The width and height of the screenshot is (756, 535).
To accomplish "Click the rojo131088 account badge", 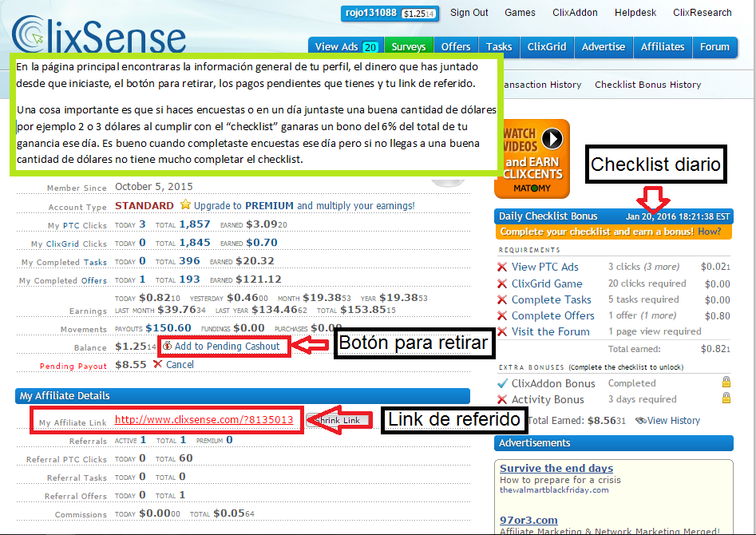I will (390, 13).
